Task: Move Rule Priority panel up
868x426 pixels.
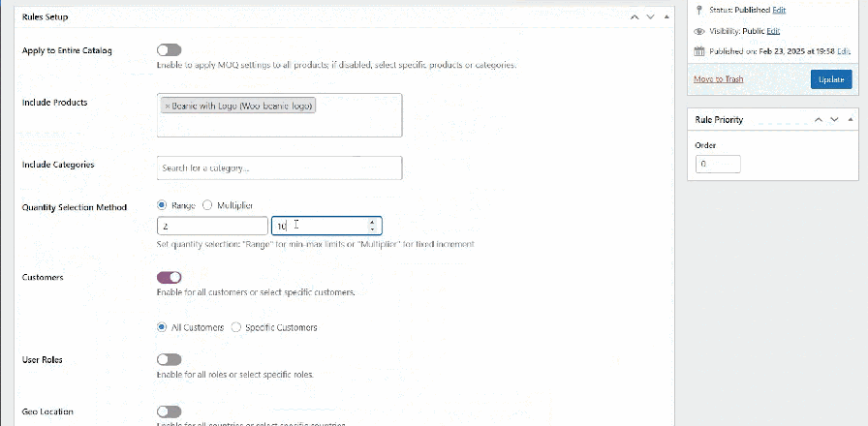Action: click(820, 120)
